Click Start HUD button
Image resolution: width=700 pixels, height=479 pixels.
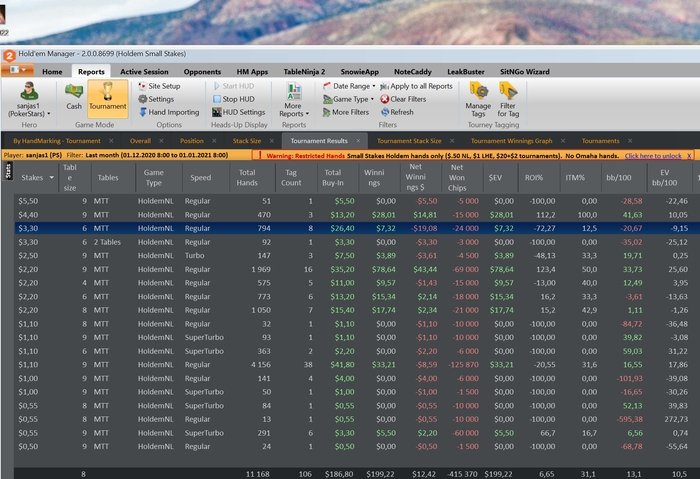pos(233,86)
